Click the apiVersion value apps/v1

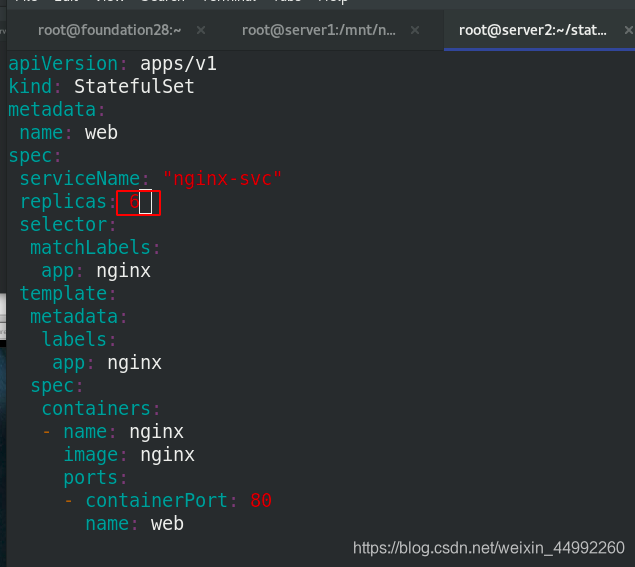tap(178, 64)
